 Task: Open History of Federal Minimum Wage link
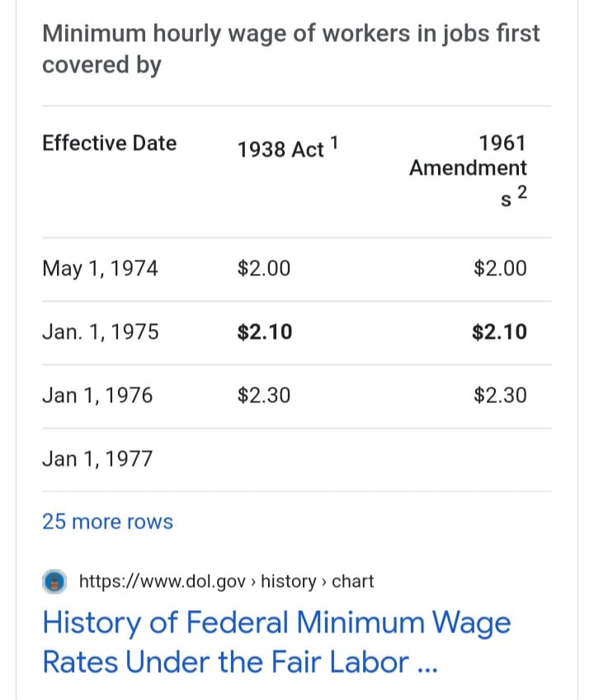276,642
